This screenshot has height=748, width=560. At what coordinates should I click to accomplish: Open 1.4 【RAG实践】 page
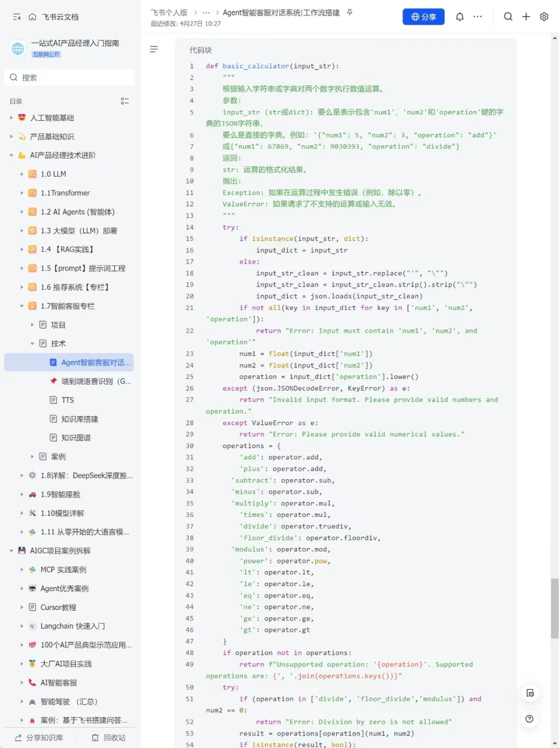click(x=67, y=249)
